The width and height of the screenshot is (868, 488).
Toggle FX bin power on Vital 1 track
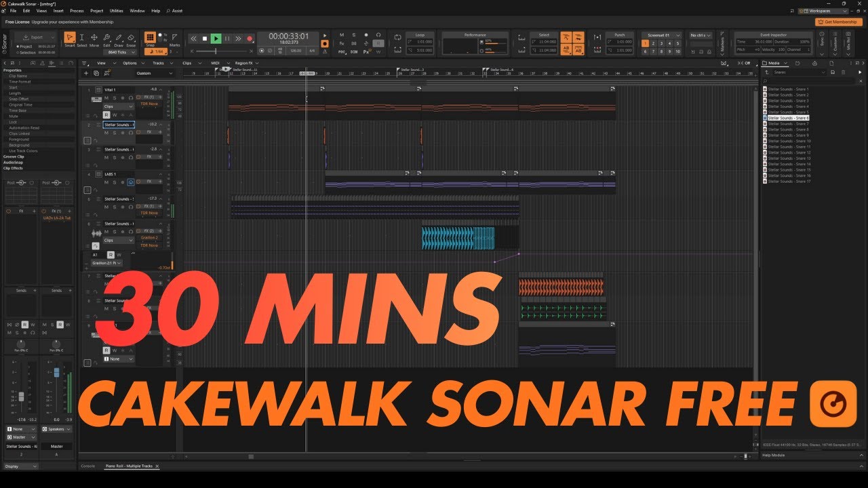pos(138,98)
